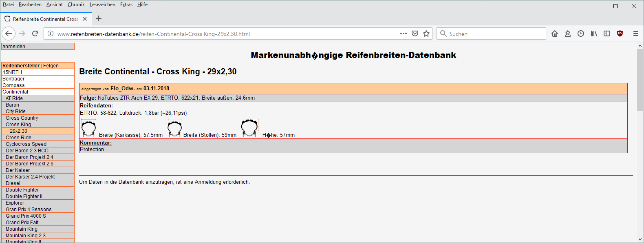Show the library icon
This screenshot has height=243, width=644.
click(x=594, y=33)
